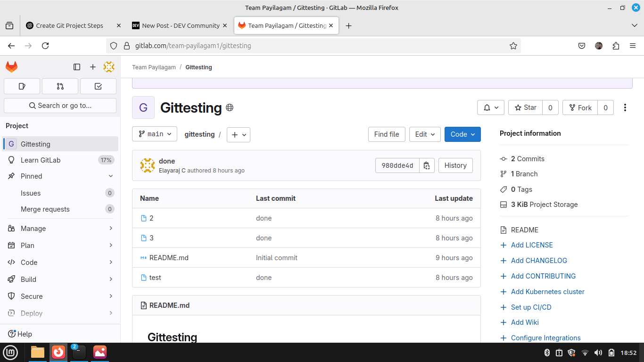The width and height of the screenshot is (644, 362).
Task: Open the Edit dropdown
Action: click(x=425, y=134)
